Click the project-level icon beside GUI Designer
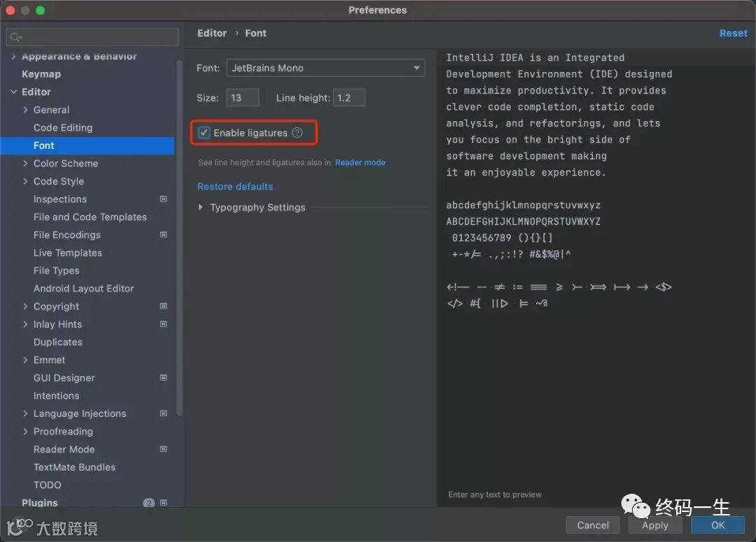 coord(163,377)
